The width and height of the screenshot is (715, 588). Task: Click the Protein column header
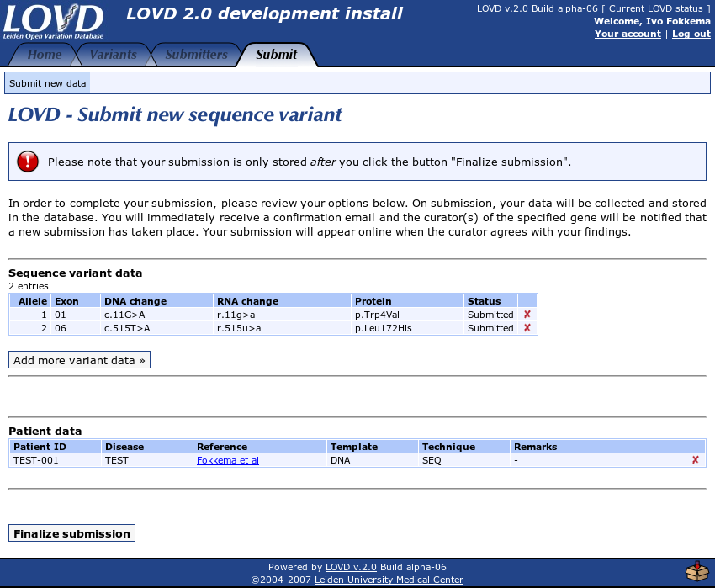point(408,301)
